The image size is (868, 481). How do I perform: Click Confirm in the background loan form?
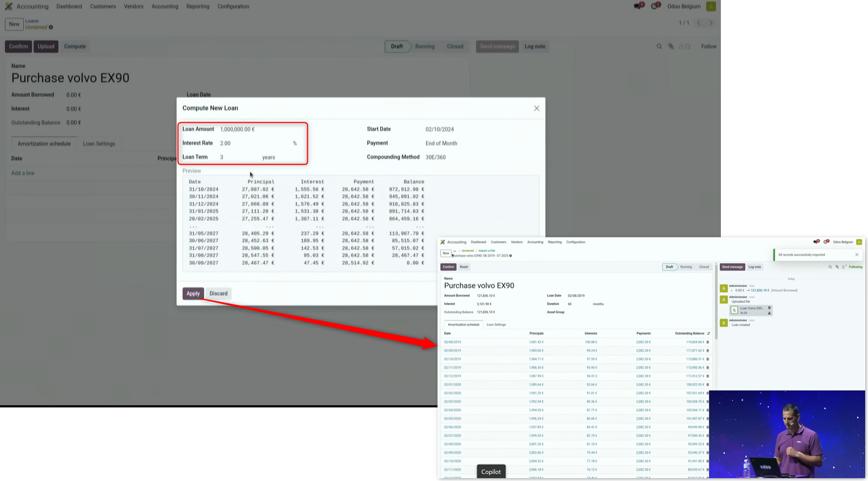pyautogui.click(x=18, y=46)
